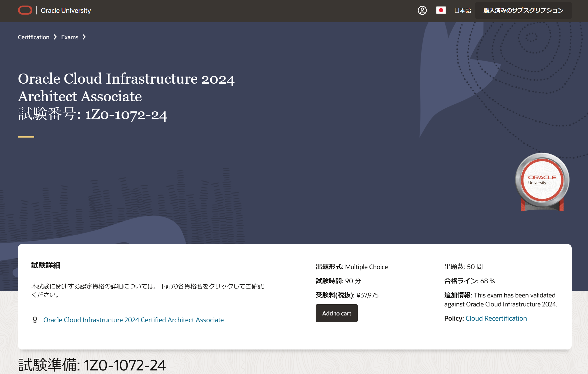Click the 試験詳細 section heading

(46, 265)
